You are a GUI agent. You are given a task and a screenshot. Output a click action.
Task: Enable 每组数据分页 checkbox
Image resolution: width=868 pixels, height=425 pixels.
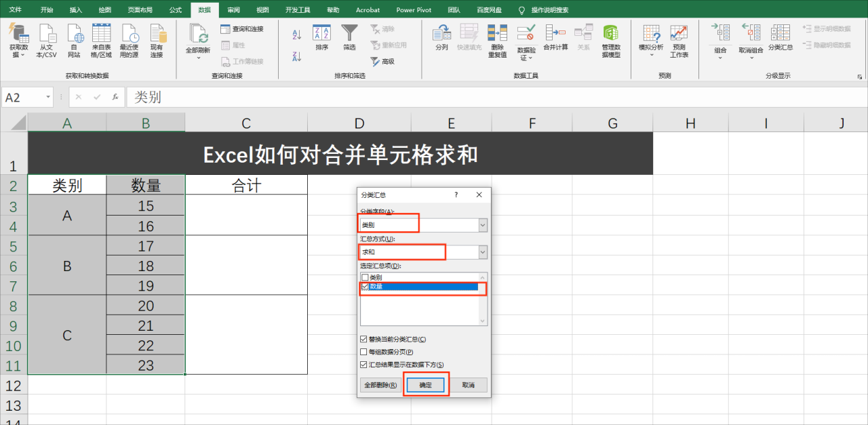tap(363, 352)
